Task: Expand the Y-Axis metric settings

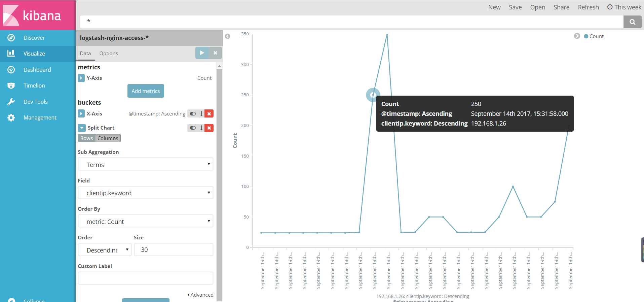Action: 81,78
